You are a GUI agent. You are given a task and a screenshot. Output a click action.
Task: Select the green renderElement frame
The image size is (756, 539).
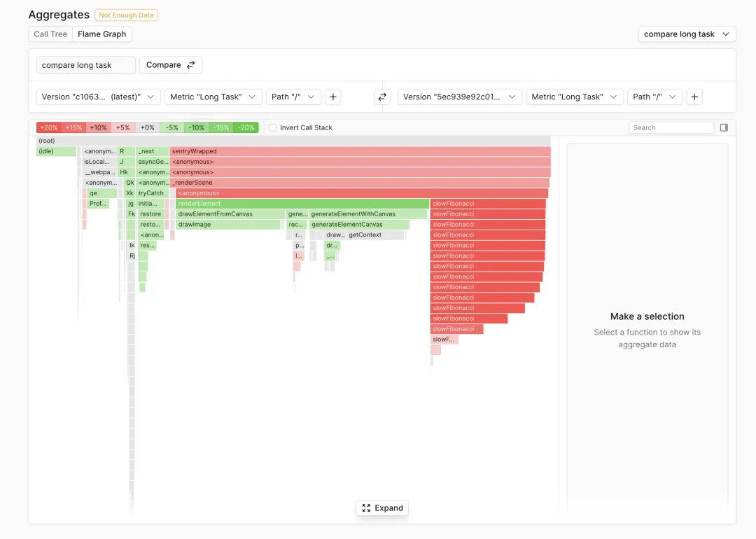point(302,204)
